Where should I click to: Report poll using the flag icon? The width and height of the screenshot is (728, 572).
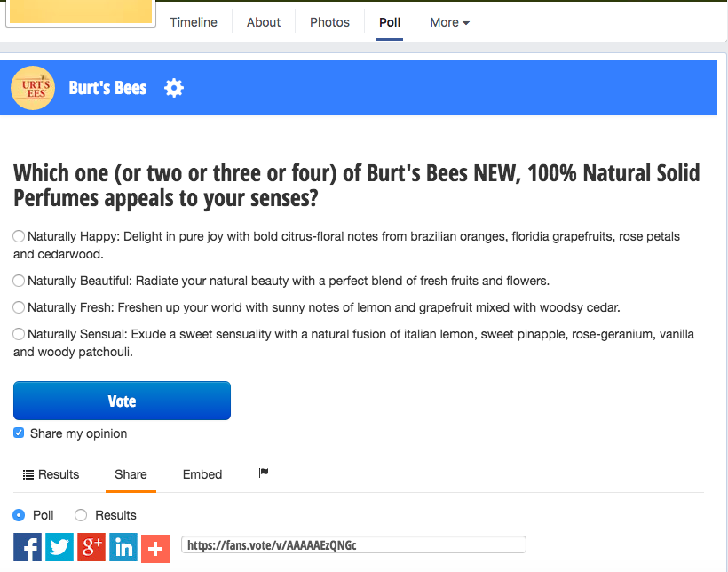coord(264,473)
